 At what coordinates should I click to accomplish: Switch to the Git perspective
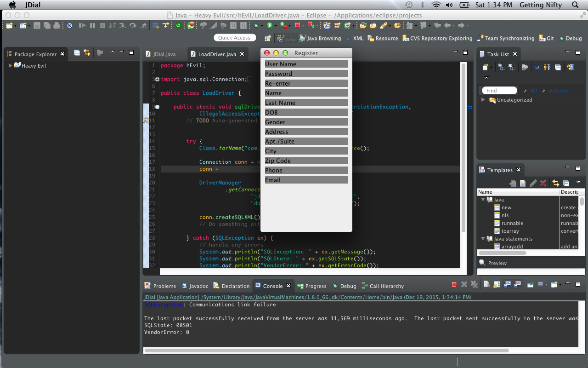(x=547, y=38)
